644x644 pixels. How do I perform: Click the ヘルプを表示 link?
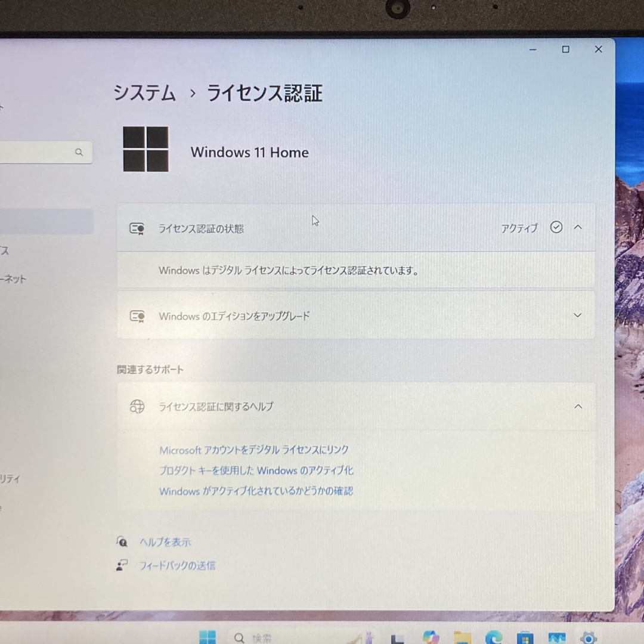click(165, 542)
